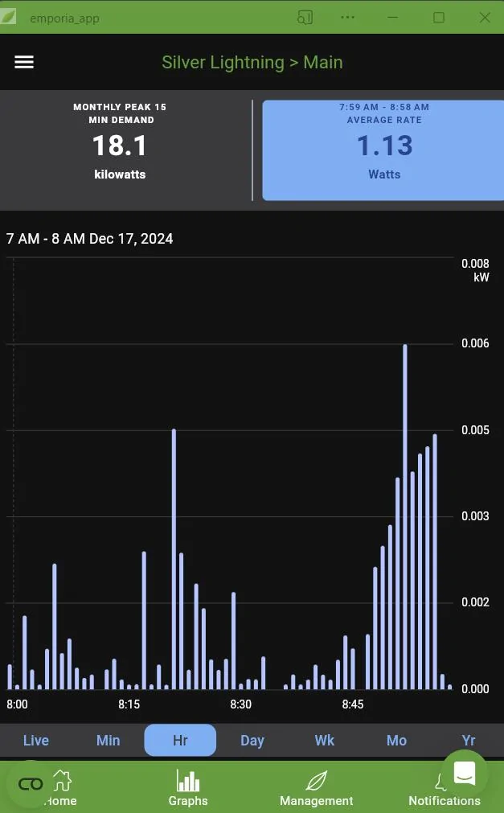Open the Silver Lightning > Main device selector

point(252,62)
